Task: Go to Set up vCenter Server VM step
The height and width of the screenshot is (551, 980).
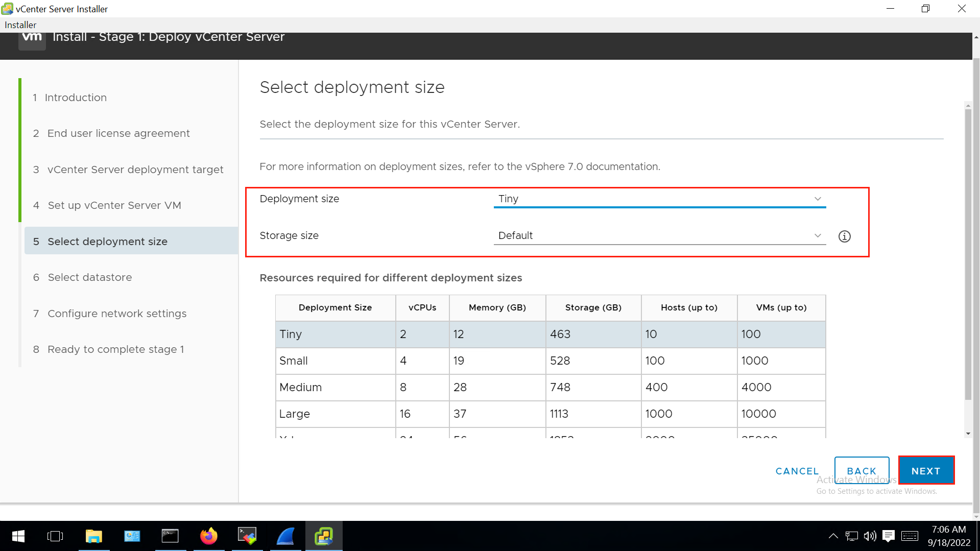Action: click(107, 205)
